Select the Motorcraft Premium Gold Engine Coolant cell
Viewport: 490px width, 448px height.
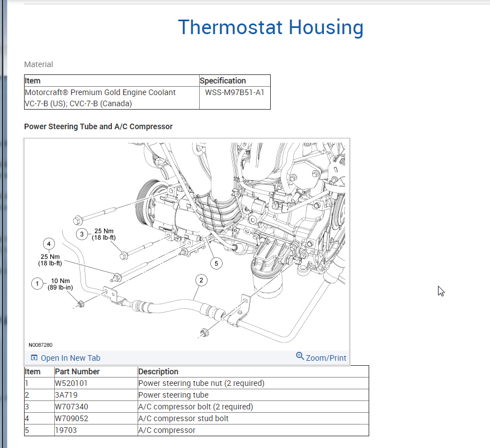coord(111,98)
